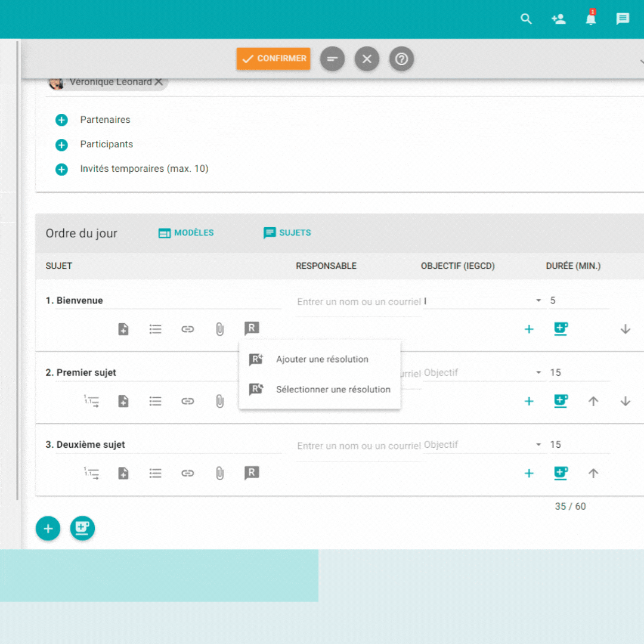Click resolution R icon under Deuxième sujet
The height and width of the screenshot is (644, 644).
pos(252,473)
